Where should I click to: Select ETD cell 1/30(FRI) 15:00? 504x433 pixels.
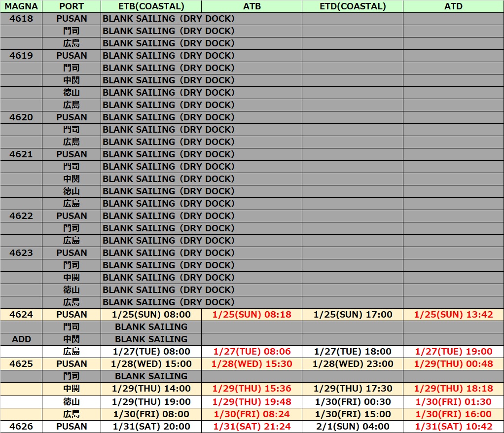tap(353, 414)
